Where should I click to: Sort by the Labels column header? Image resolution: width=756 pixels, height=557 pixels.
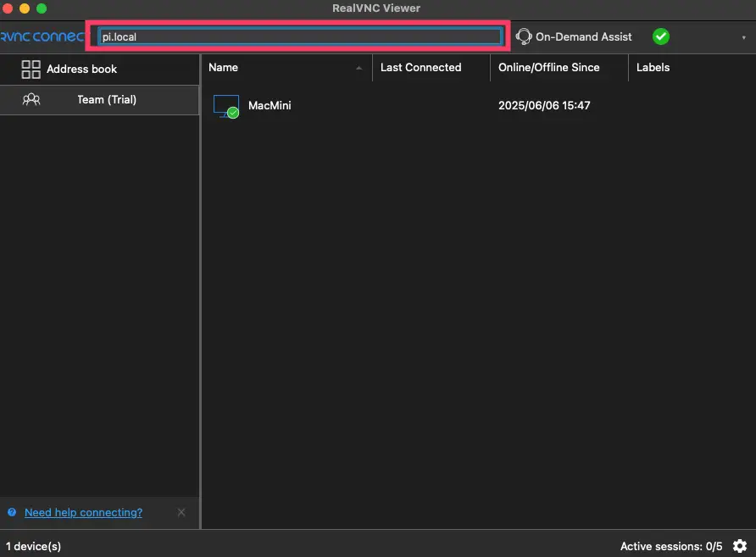tap(653, 68)
